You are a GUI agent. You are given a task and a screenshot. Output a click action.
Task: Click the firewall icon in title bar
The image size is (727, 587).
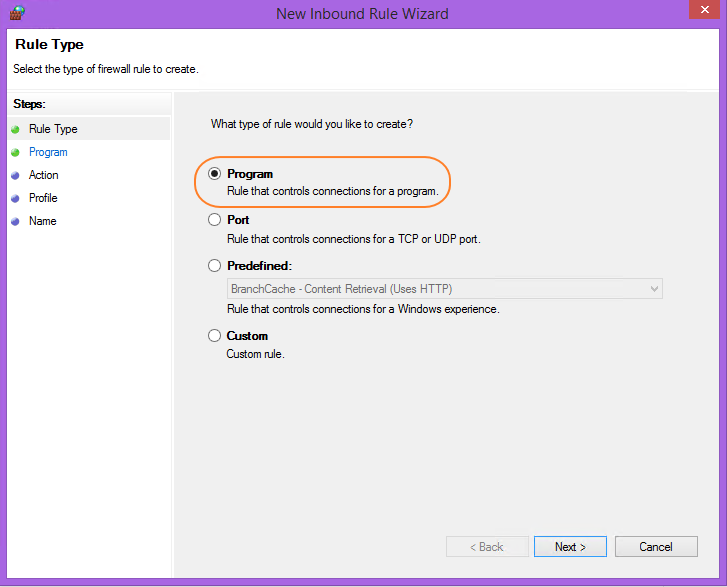click(17, 13)
